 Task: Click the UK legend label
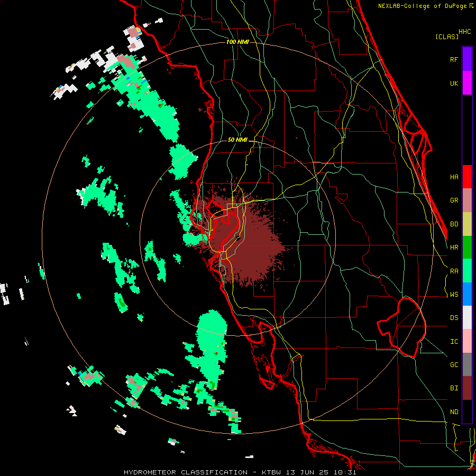click(454, 83)
